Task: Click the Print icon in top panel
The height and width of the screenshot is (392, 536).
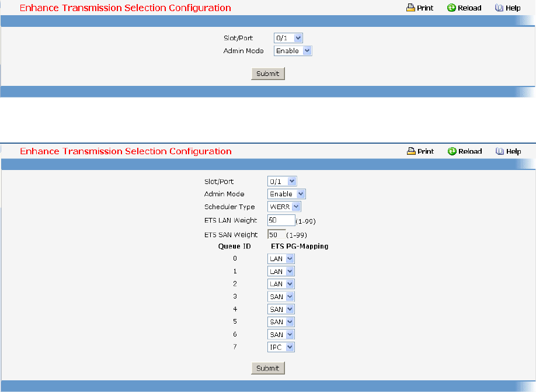Action: [x=410, y=8]
